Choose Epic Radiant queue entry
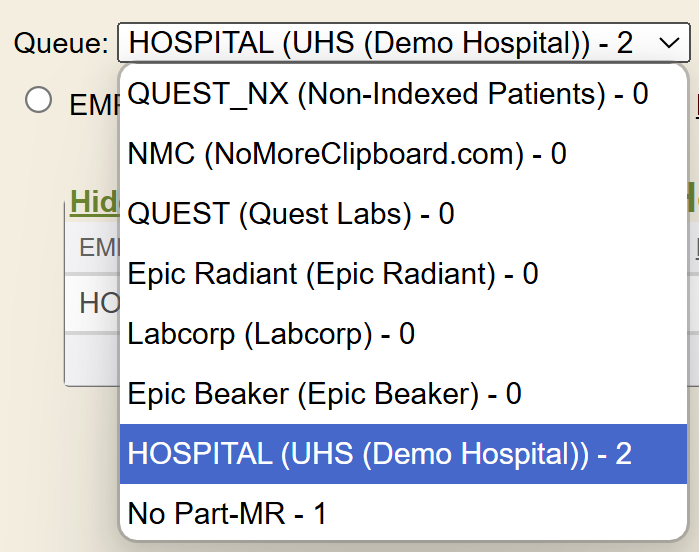 (333, 274)
